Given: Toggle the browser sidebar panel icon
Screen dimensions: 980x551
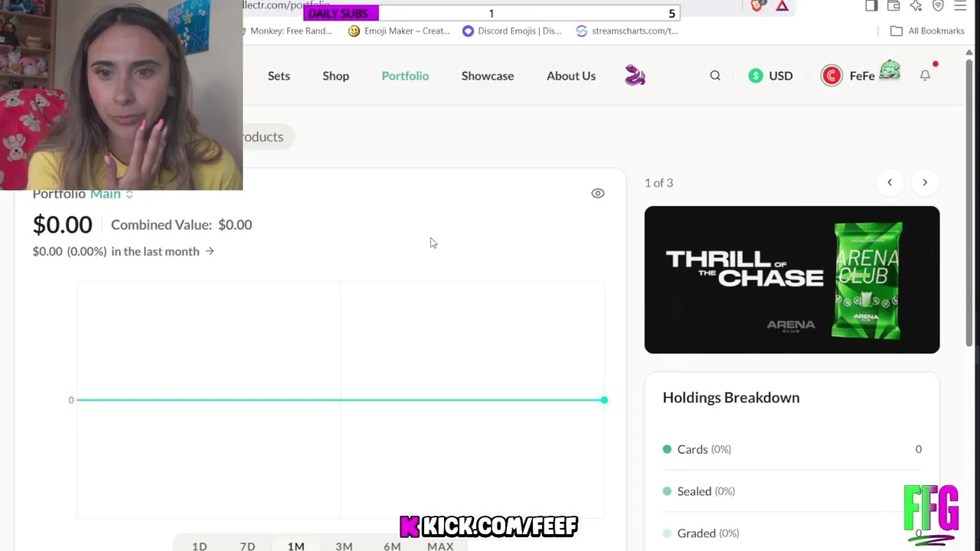Looking at the screenshot, I should 871,6.
